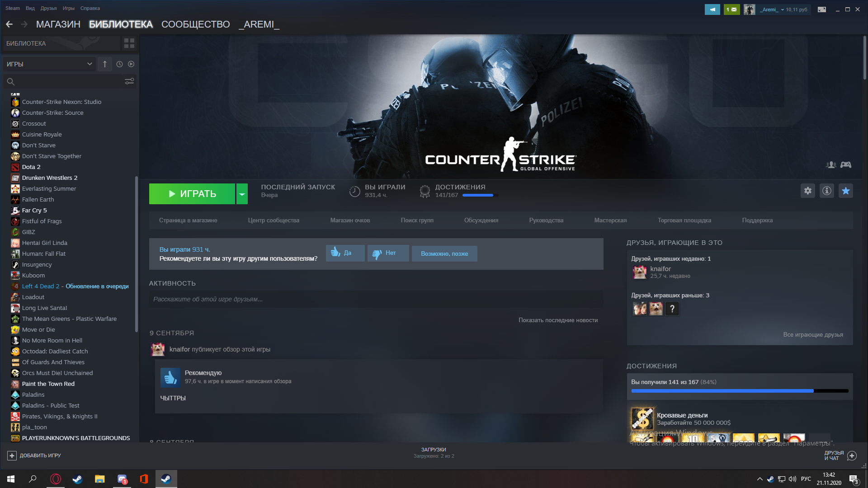Toggle favorite star for the game
868x488 pixels.
coord(846,191)
